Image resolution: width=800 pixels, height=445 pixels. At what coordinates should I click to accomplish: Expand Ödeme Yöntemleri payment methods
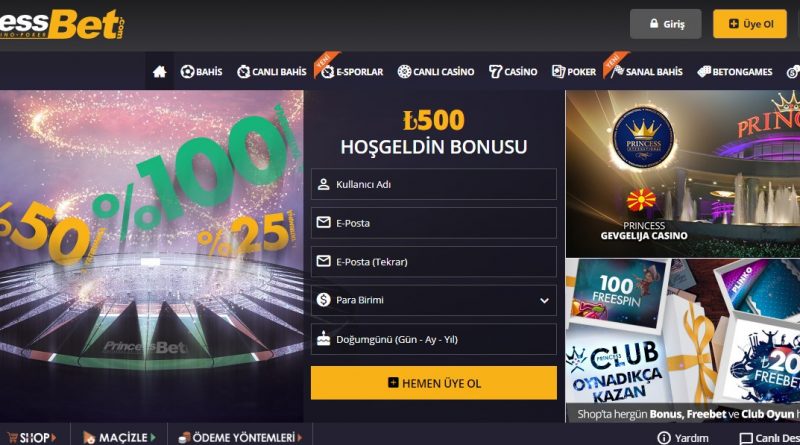(x=240, y=437)
